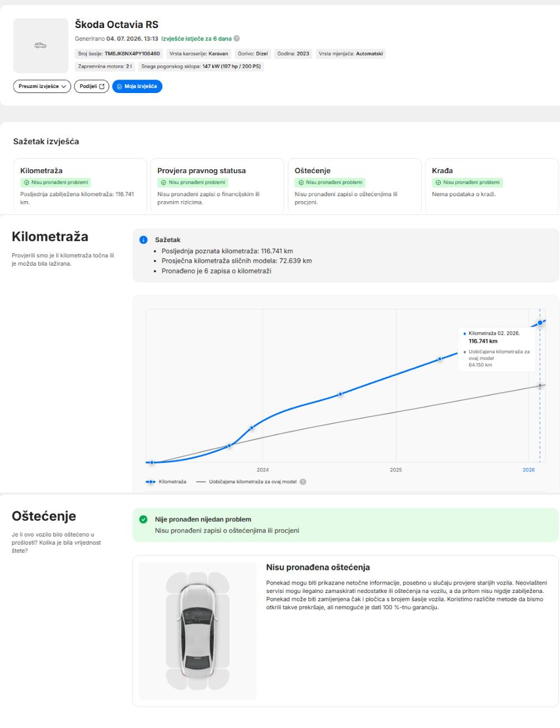Click help icon next to chart legend
The image size is (560, 728).
303,482
